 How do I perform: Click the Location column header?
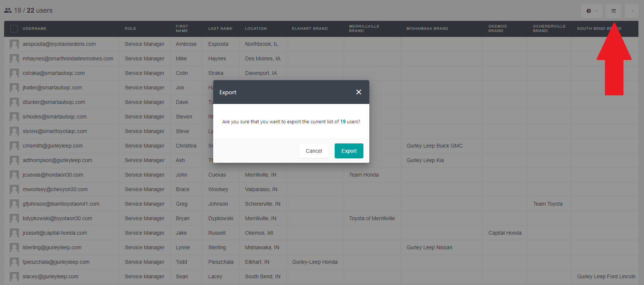tap(256, 29)
